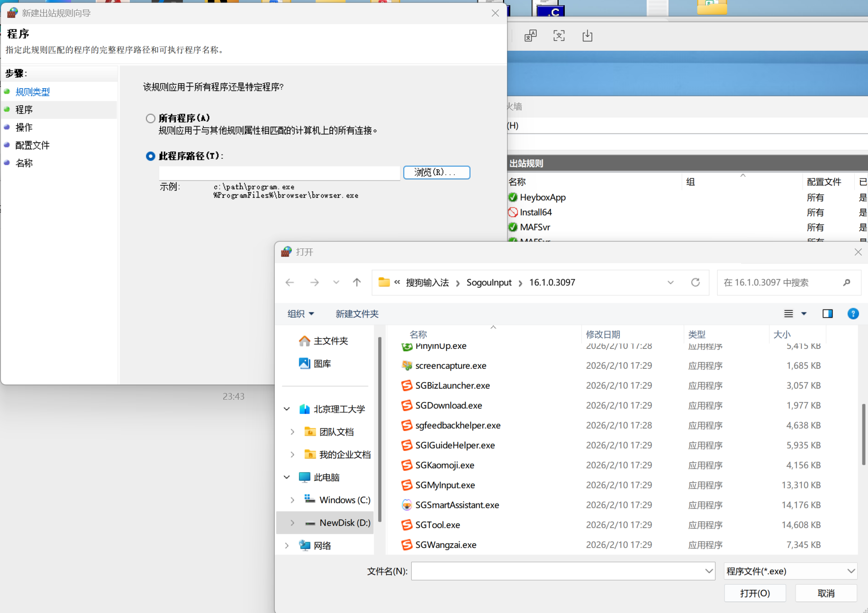This screenshot has width=868, height=613.
Task: Open 主文件夹 in navigation pane
Action: coord(331,341)
